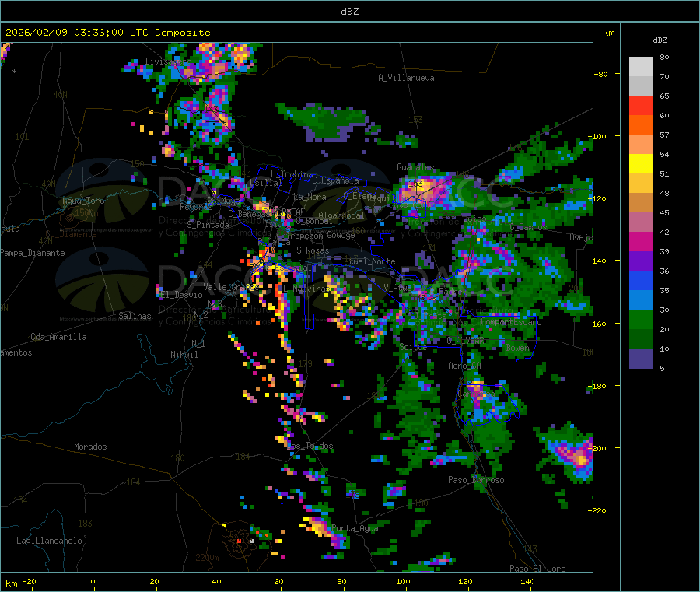Image resolution: width=700 pixels, height=592 pixels.
Task: Select the S_Pintada map label
Action: pyautogui.click(x=208, y=225)
